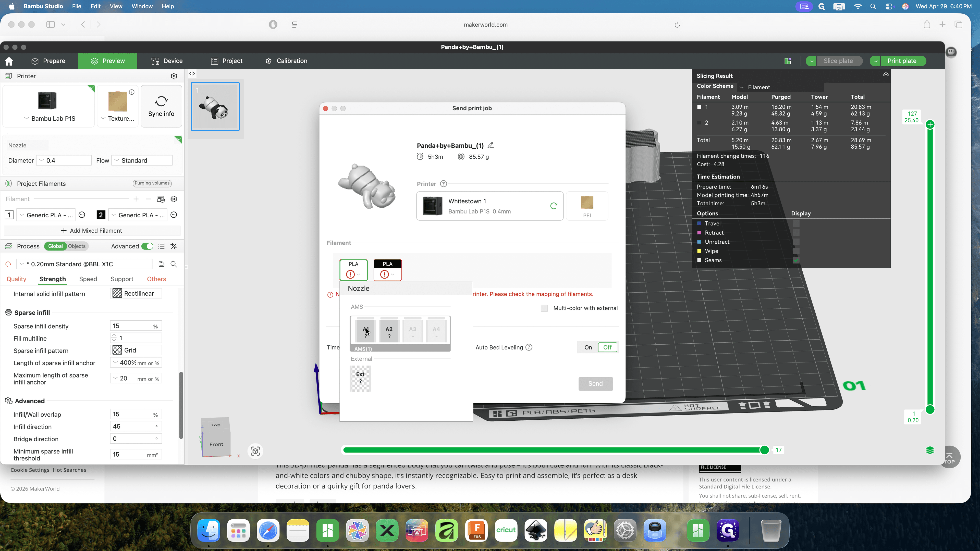The image size is (980, 551).
Task: Click the PEI plate swatch
Action: [587, 206]
